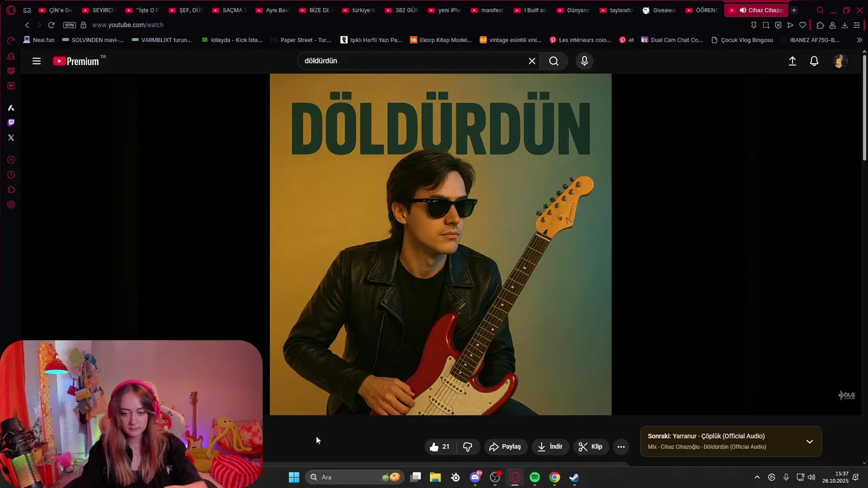Open Opera easy setup menu
Screen dimensions: 868x488
click(858, 25)
